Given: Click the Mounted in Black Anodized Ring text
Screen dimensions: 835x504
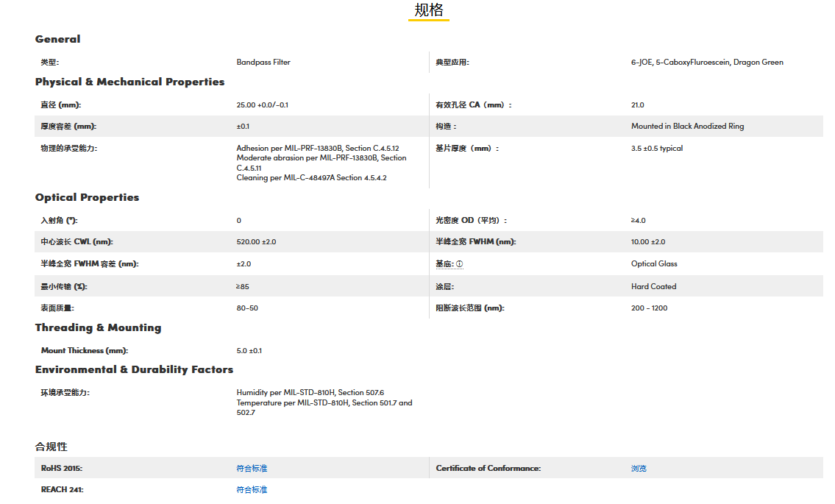Looking at the screenshot, I should pos(687,127).
